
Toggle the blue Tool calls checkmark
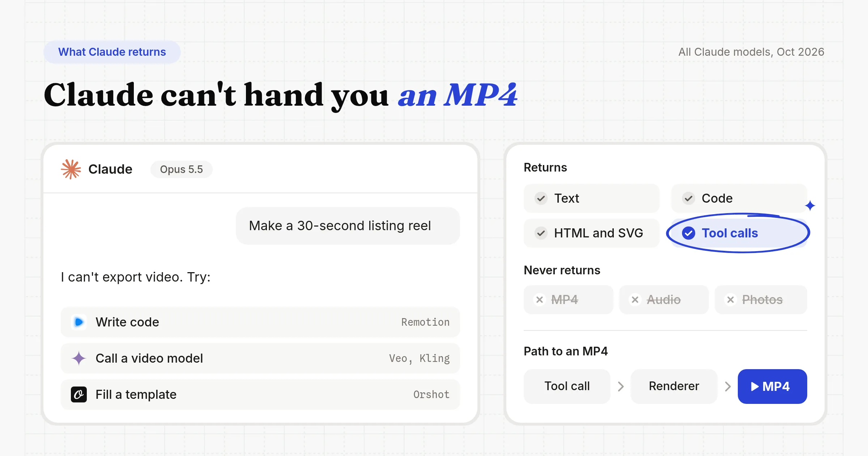click(689, 233)
